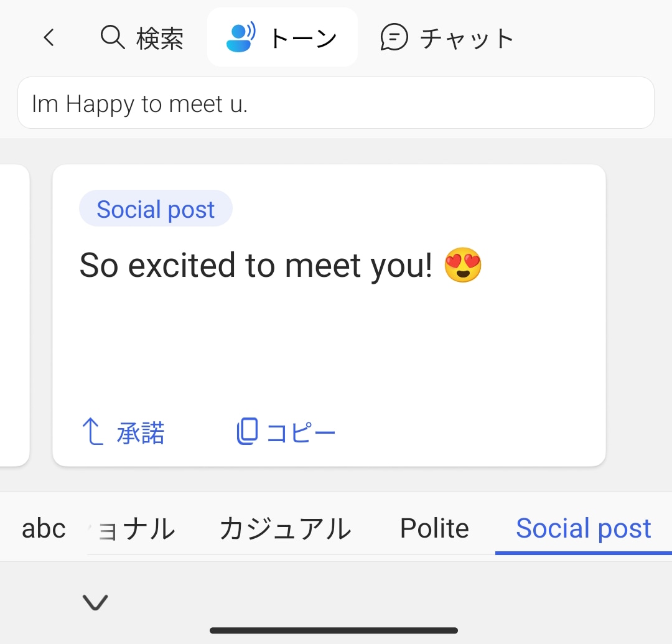Viewport: 672px width, 644px height.
Task: Tap the "Im Happy to meet u." text field
Action: point(335,103)
